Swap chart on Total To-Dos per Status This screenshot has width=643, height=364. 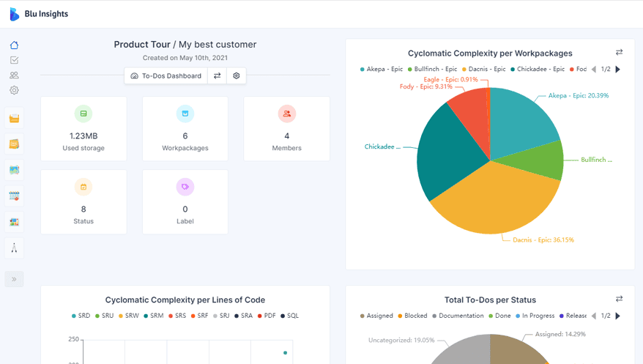[x=620, y=299]
